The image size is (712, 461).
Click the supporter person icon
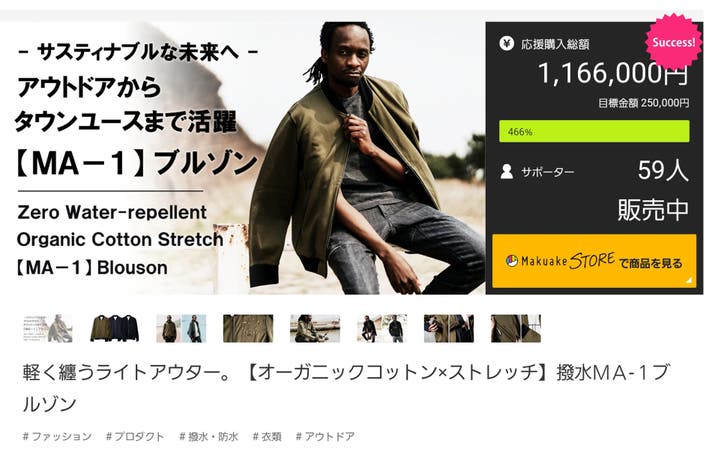[506, 172]
